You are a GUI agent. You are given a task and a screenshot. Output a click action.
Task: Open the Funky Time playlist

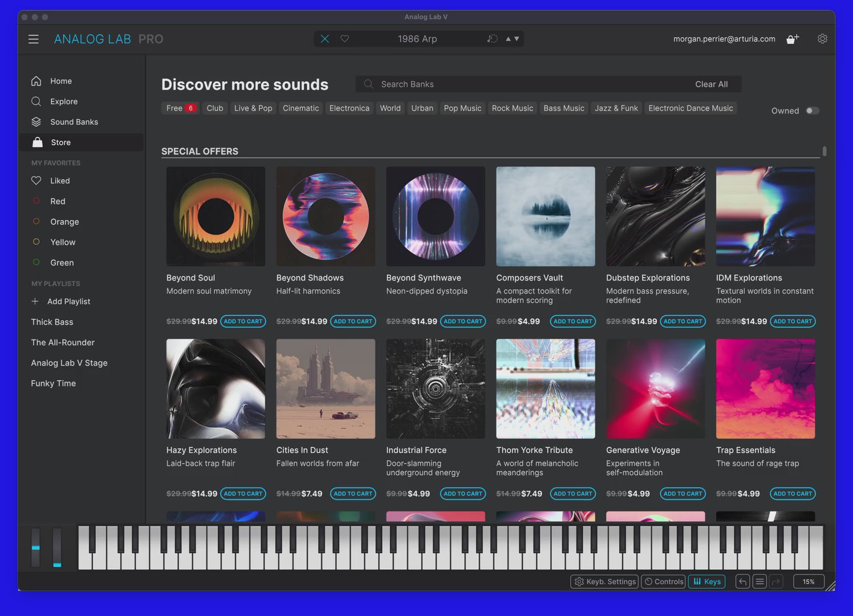[53, 383]
